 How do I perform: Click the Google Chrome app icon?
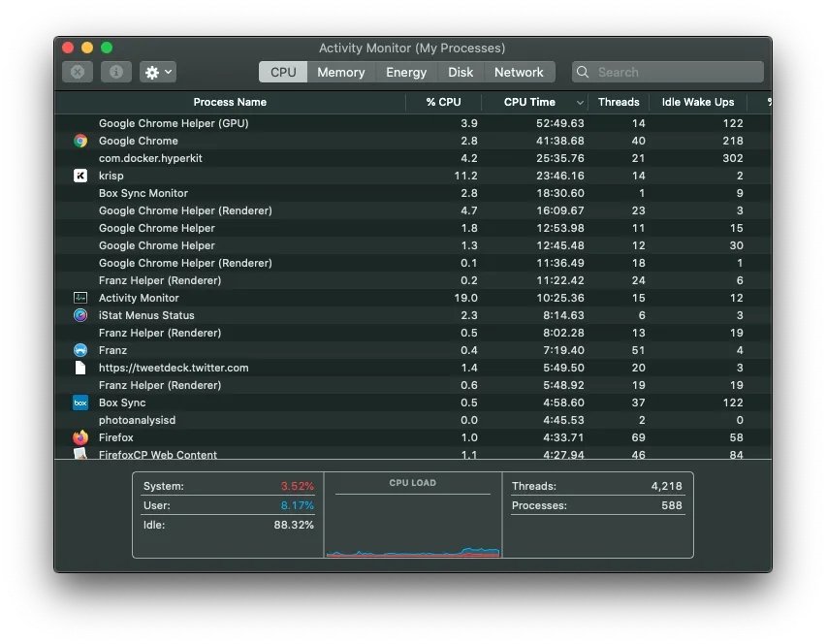click(80, 141)
